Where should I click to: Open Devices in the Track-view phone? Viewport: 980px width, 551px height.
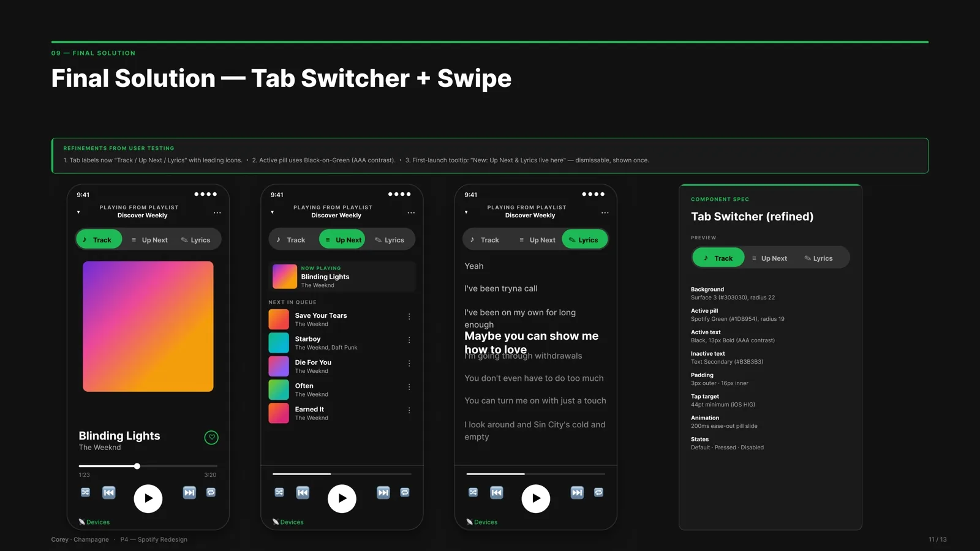pos(94,522)
